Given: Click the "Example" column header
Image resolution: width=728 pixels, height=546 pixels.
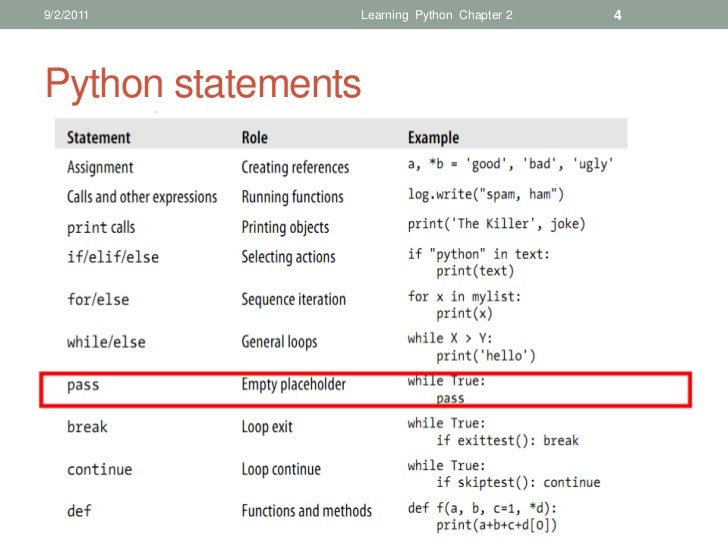Looking at the screenshot, I should tap(433, 137).
